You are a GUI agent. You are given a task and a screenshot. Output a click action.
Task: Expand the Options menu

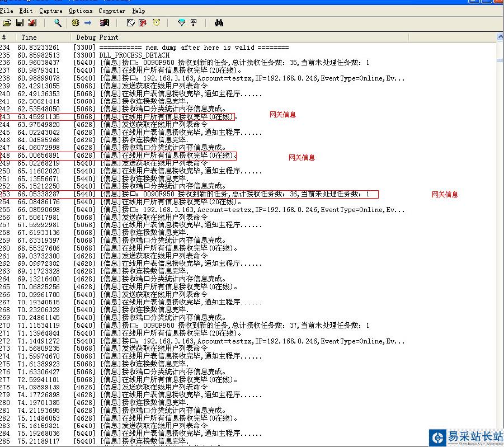81,11
